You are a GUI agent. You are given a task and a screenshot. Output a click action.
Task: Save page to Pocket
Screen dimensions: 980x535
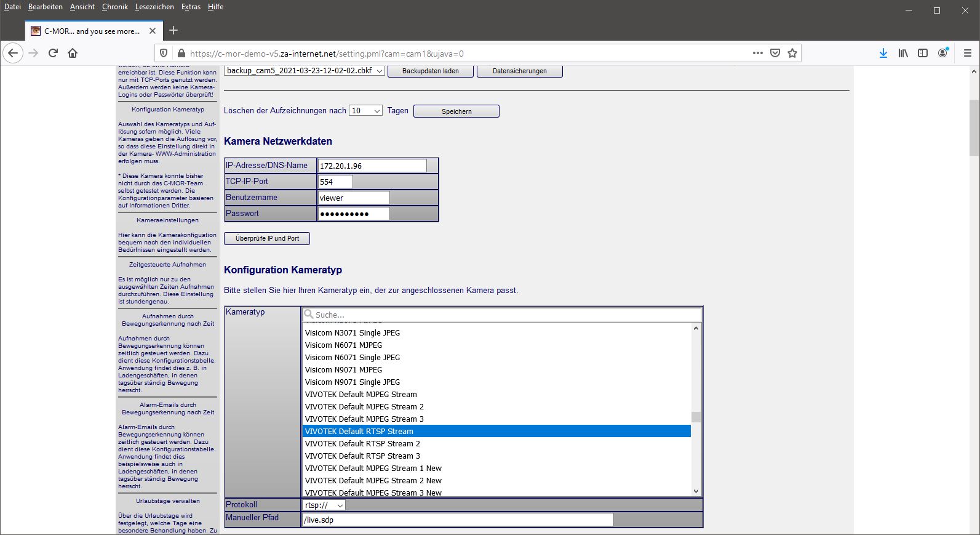click(x=775, y=53)
